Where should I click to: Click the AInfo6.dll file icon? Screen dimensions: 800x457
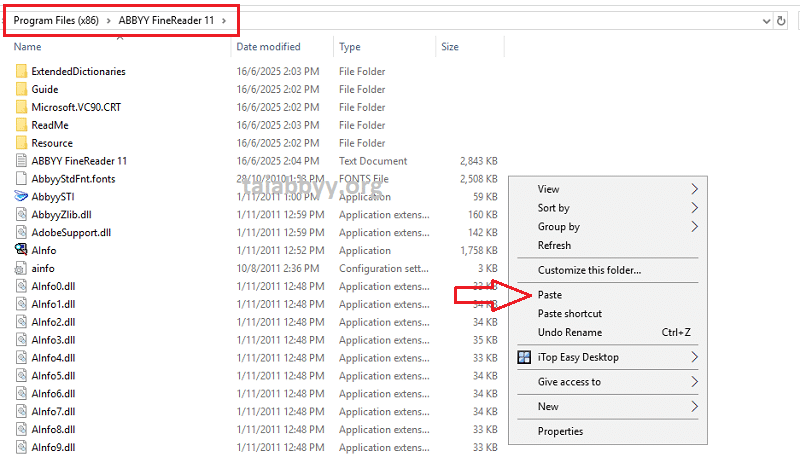click(x=21, y=393)
